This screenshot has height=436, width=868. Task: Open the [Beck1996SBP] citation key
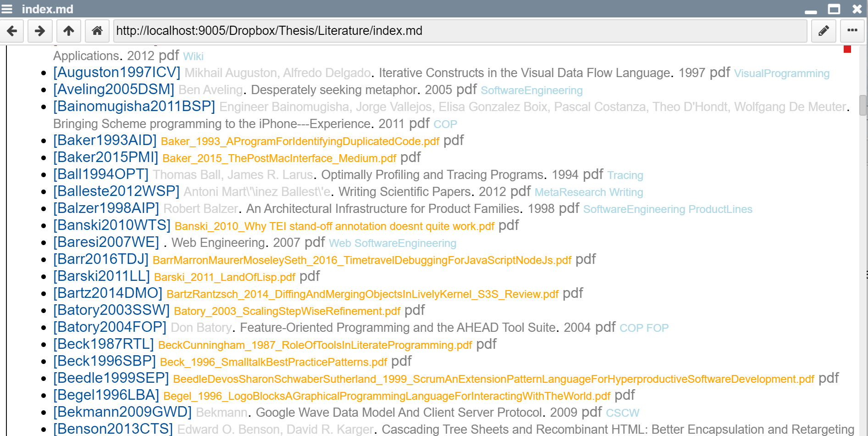tap(105, 361)
